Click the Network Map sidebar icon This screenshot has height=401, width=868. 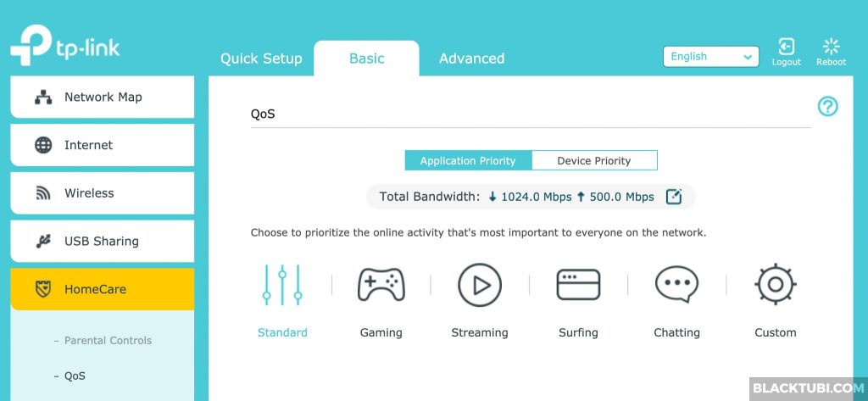point(43,97)
